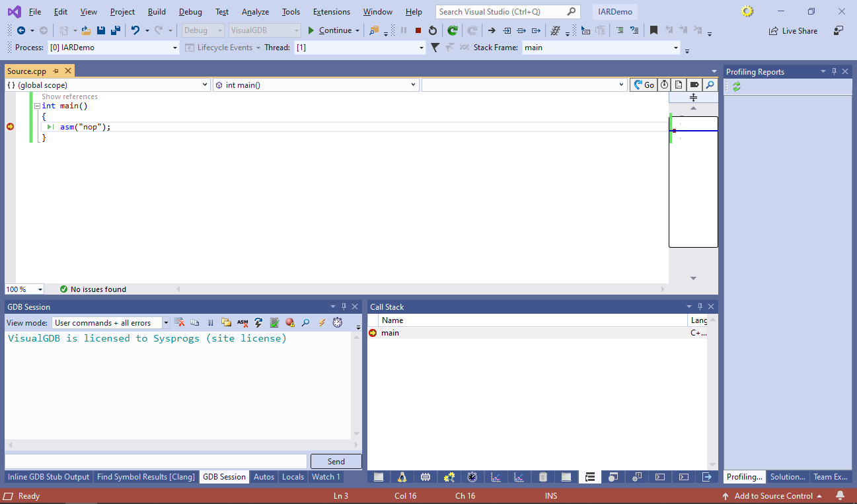Viewport: 857px width, 504px height.
Task: Click the Search Visual Studio box
Action: point(508,12)
